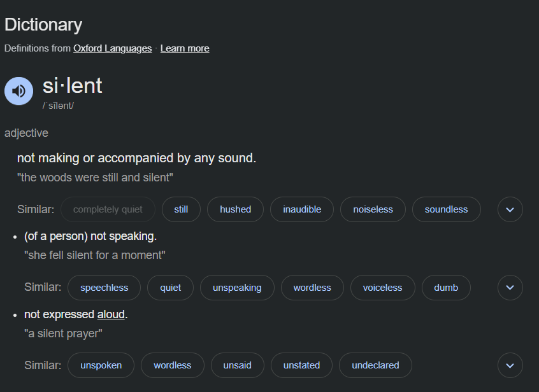539x392 pixels.
Task: Select the 'still' synonym chip
Action: point(181,209)
